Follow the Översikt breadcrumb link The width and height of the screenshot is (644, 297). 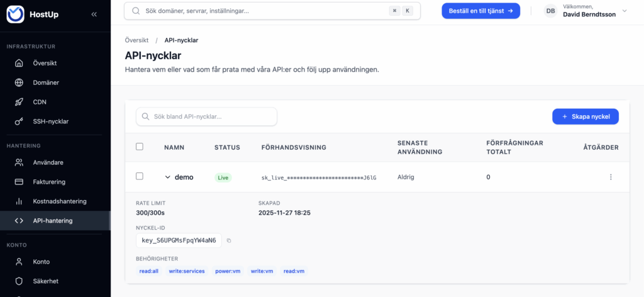136,40
